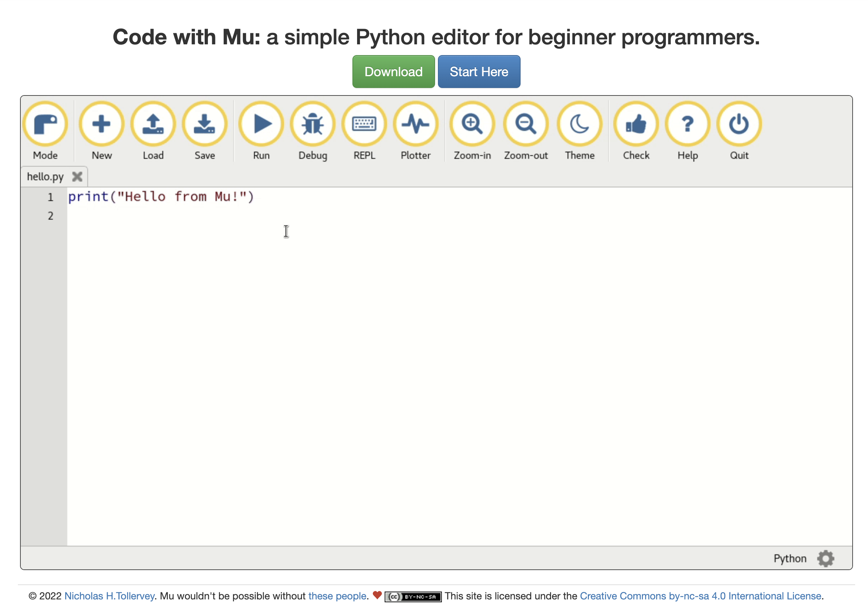Create a new file with the New icon
Screen dimensions: 868x613
[101, 124]
